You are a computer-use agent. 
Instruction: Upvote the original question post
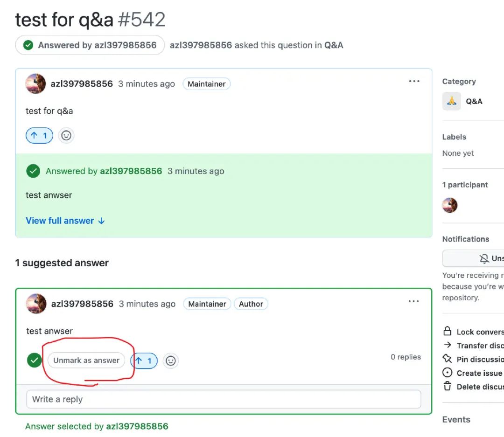(39, 136)
